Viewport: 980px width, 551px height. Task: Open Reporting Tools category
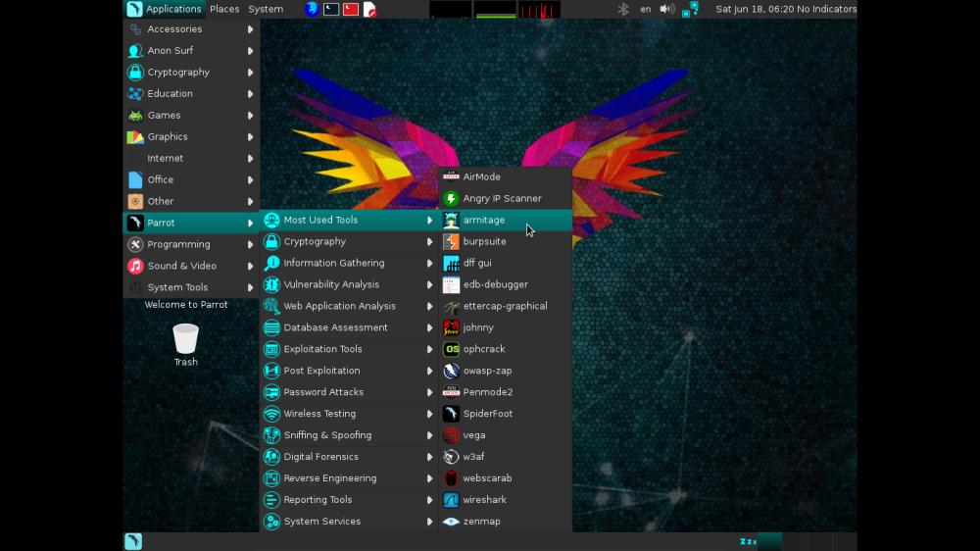349,500
